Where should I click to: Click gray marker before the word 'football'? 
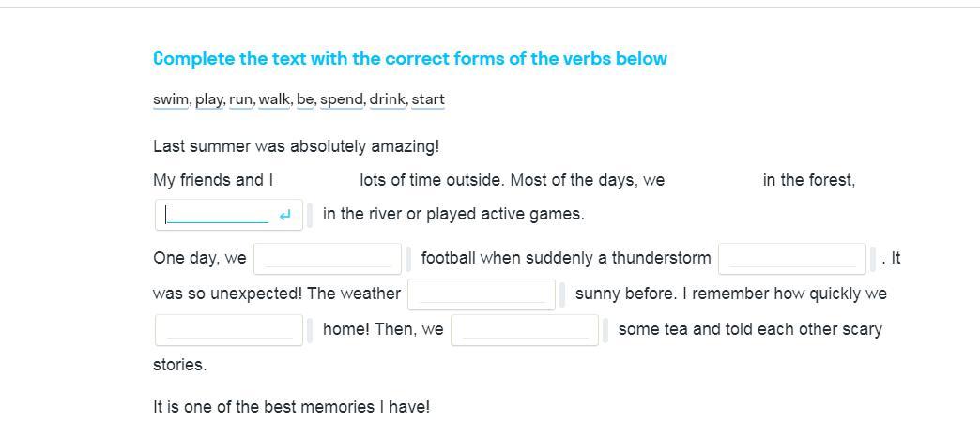click(408, 258)
